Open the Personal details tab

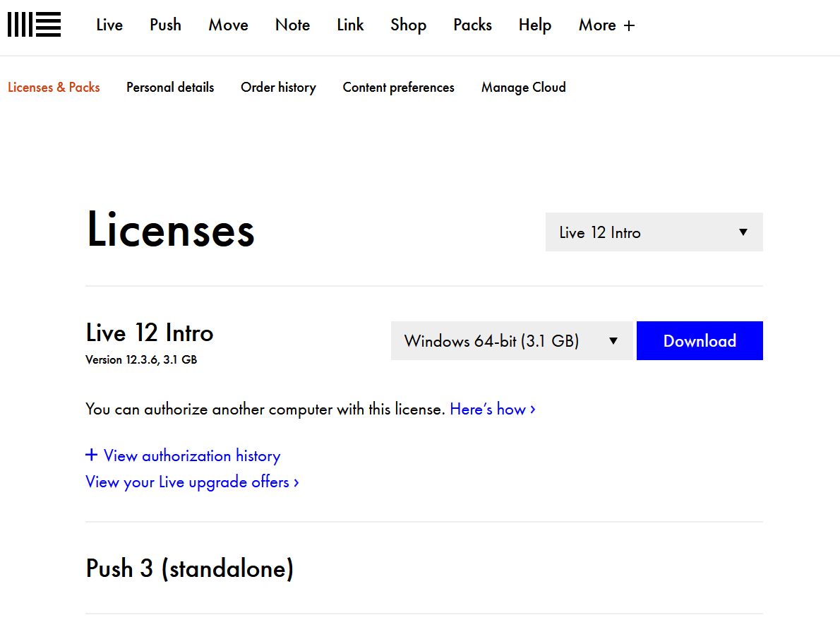170,88
